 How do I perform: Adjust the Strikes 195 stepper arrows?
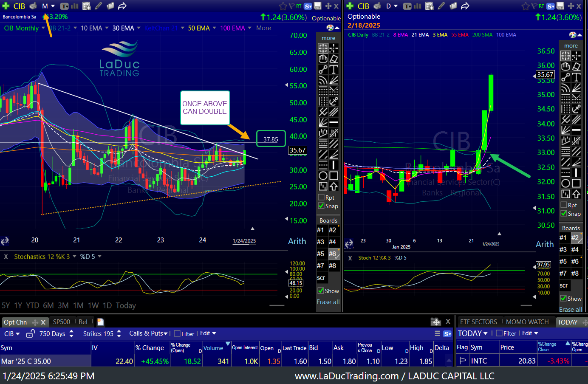119,334
